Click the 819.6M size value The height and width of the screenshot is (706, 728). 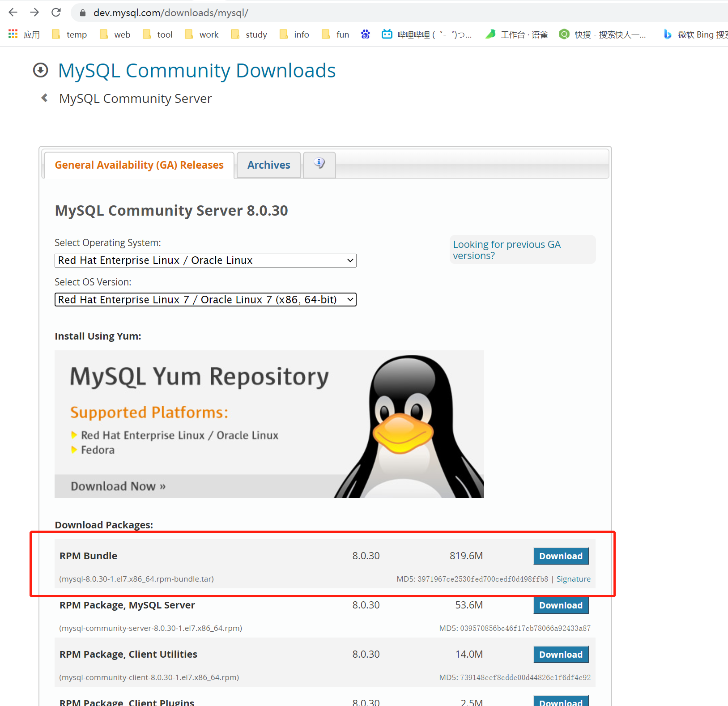466,556
